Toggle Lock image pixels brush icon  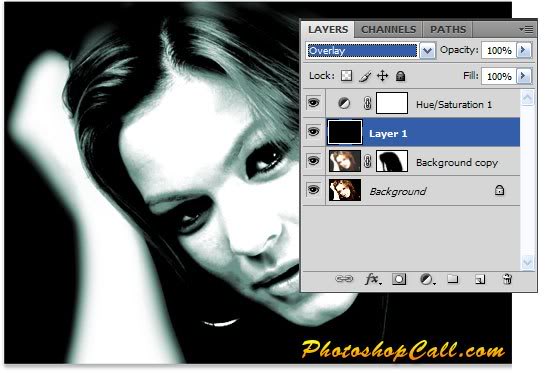click(365, 76)
